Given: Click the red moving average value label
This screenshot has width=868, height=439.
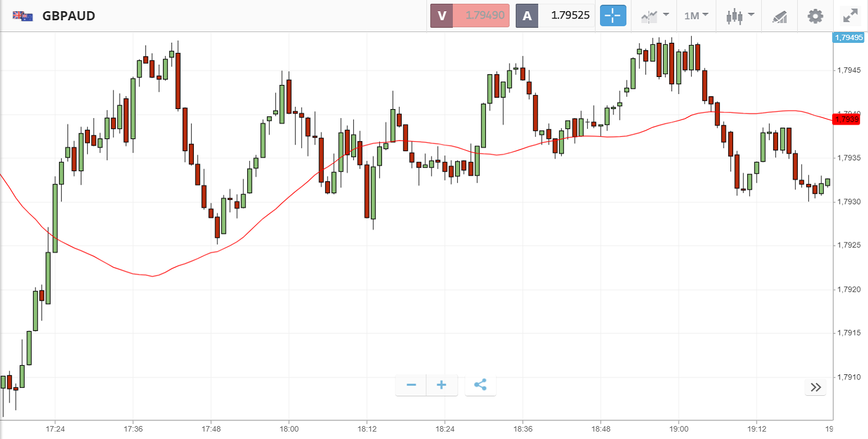Looking at the screenshot, I should pos(847,119).
